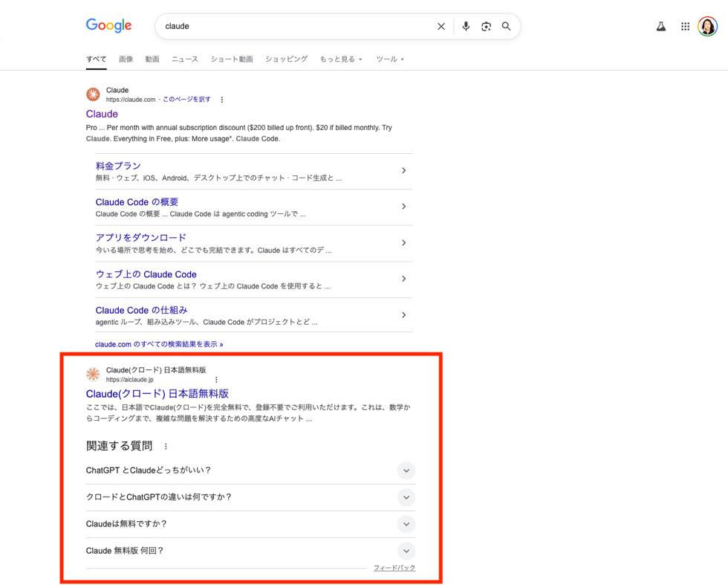Open Google Lens image search icon
728x585 pixels.
tap(486, 27)
